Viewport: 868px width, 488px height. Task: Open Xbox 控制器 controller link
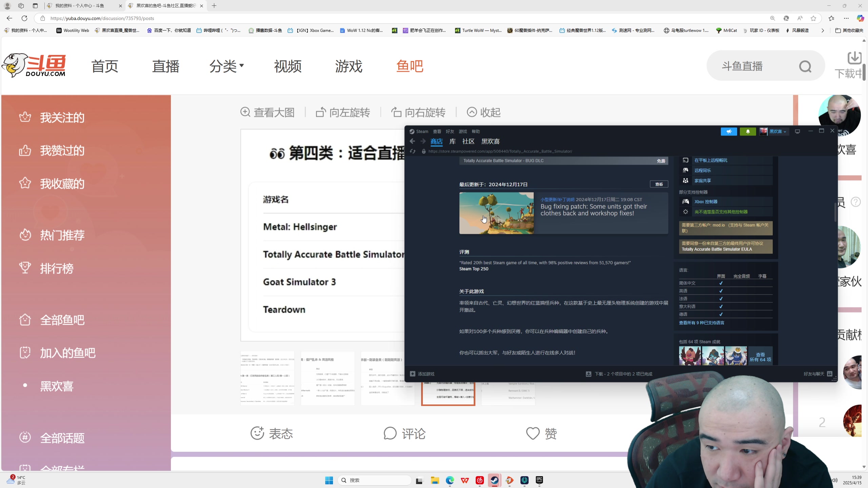706,202
